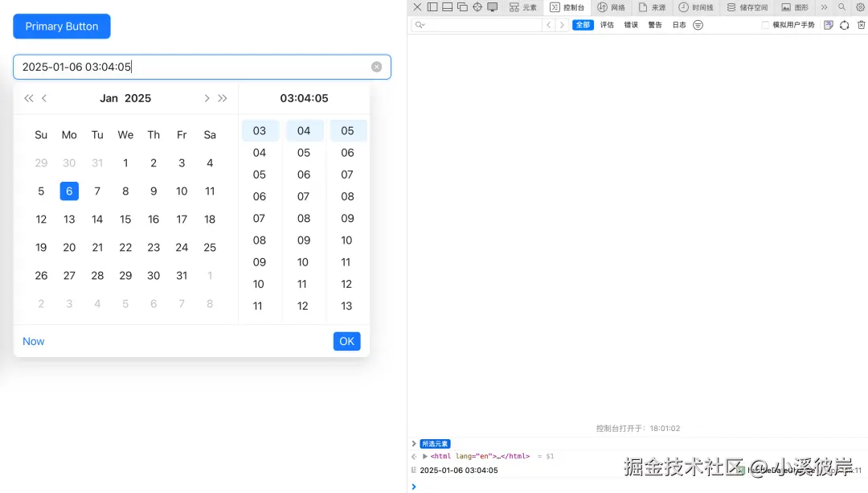Open the search icon in the inspector toolbar
The width and height of the screenshot is (868, 493).
click(841, 6)
